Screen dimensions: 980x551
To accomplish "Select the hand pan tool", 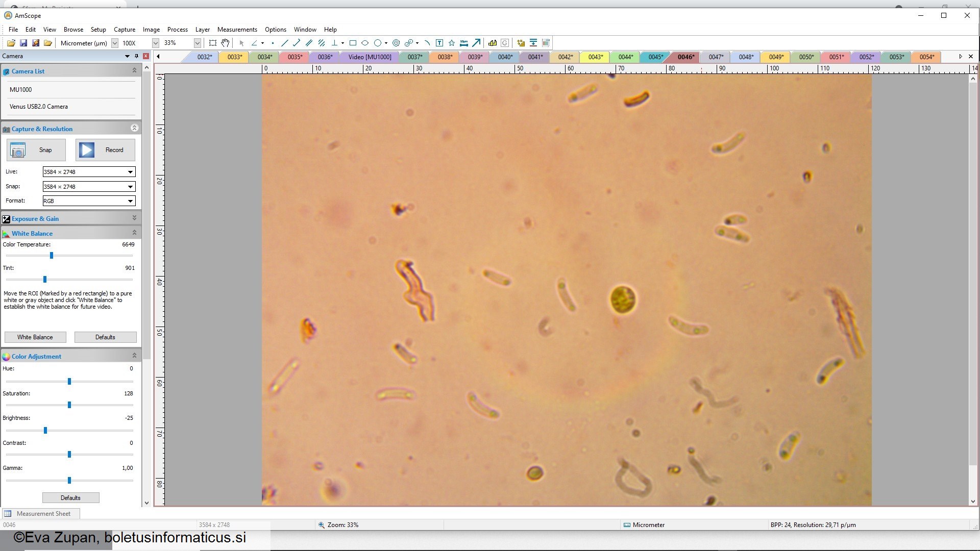I will tap(225, 43).
